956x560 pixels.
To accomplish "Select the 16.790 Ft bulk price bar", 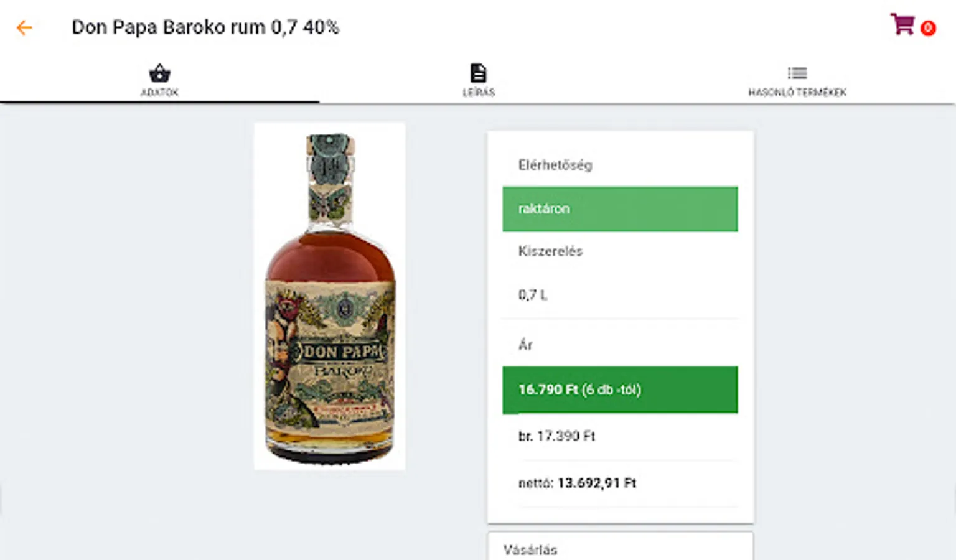I will [620, 390].
